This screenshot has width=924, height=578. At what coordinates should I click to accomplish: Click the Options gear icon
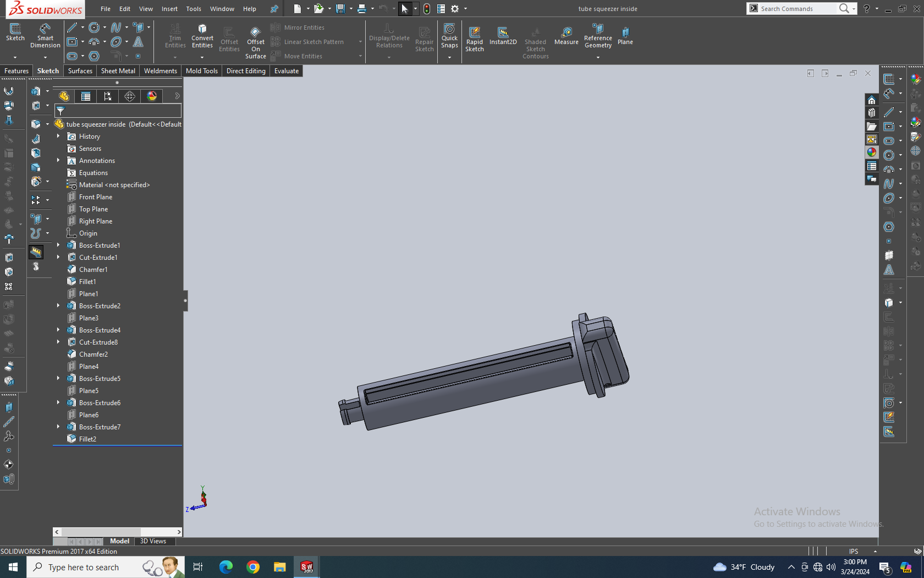click(x=455, y=9)
